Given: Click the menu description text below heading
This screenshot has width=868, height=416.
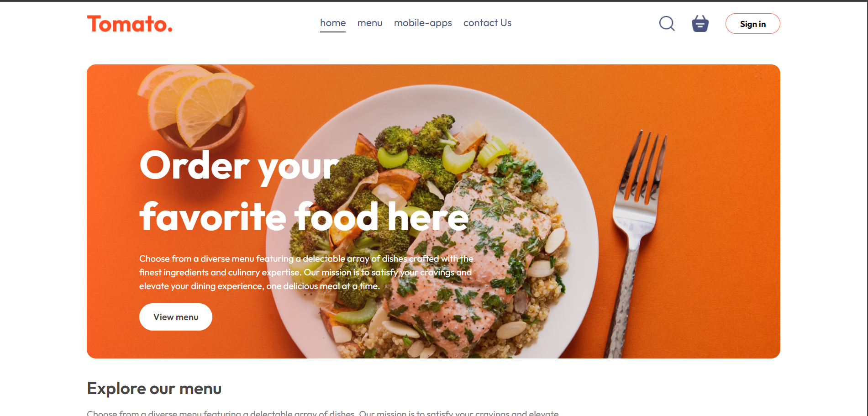Looking at the screenshot, I should [x=323, y=413].
